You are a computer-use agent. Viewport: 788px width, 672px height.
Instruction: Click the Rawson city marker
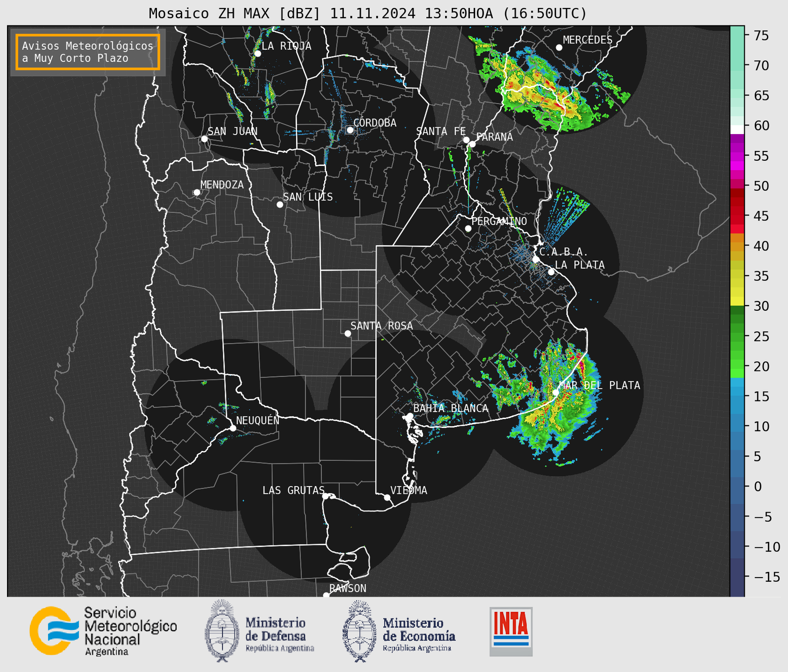pos(326,595)
